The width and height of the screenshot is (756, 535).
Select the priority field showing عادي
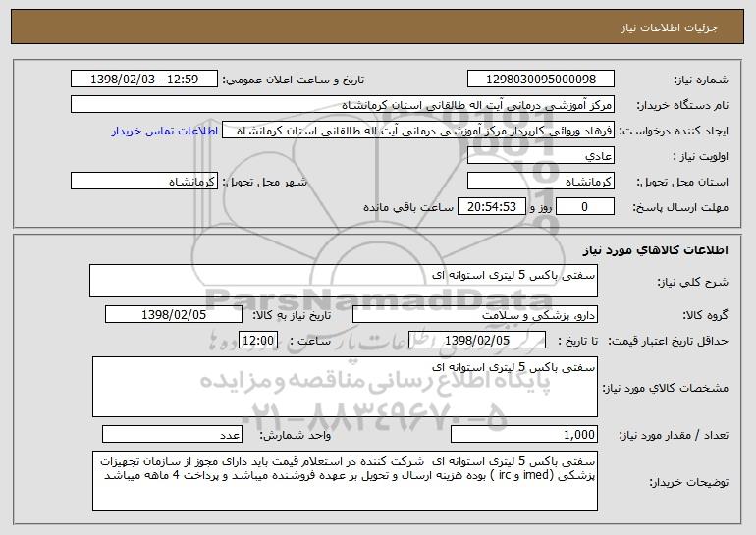pos(540,156)
